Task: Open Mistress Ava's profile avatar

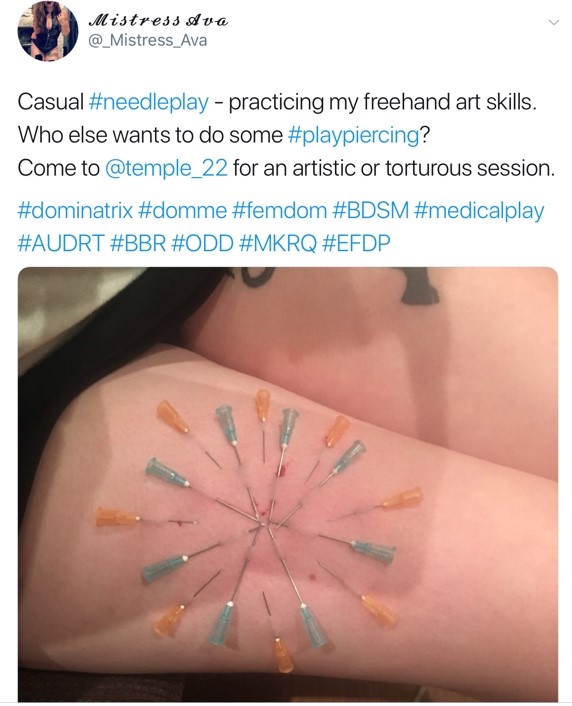Action: [48, 31]
